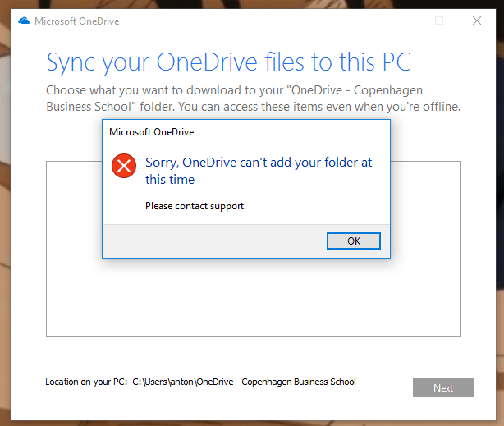Click the red error X icon
504x426 pixels.
(124, 166)
